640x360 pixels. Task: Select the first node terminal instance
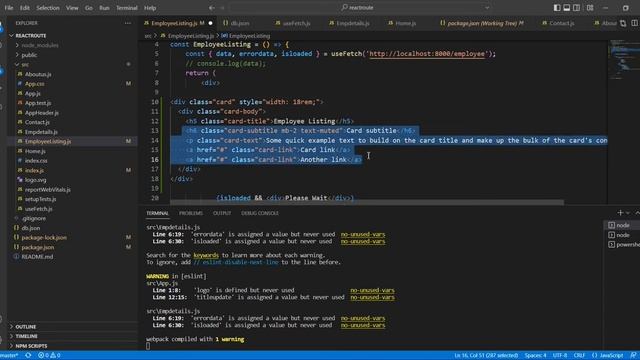point(622,225)
